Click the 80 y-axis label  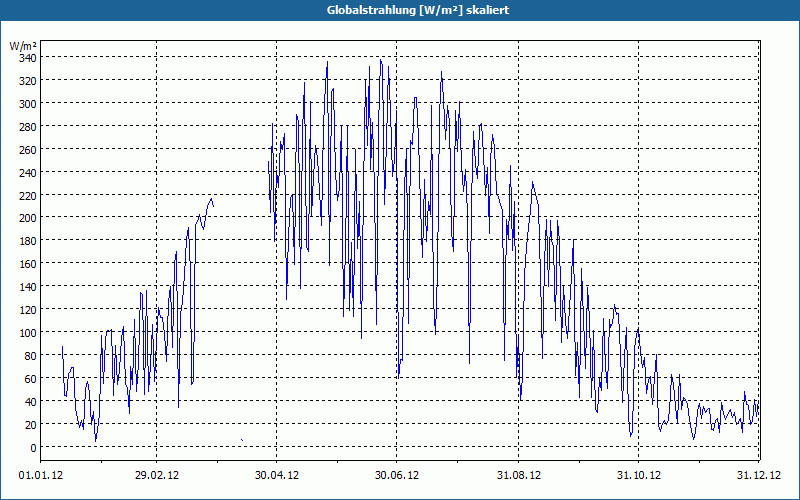(30, 356)
